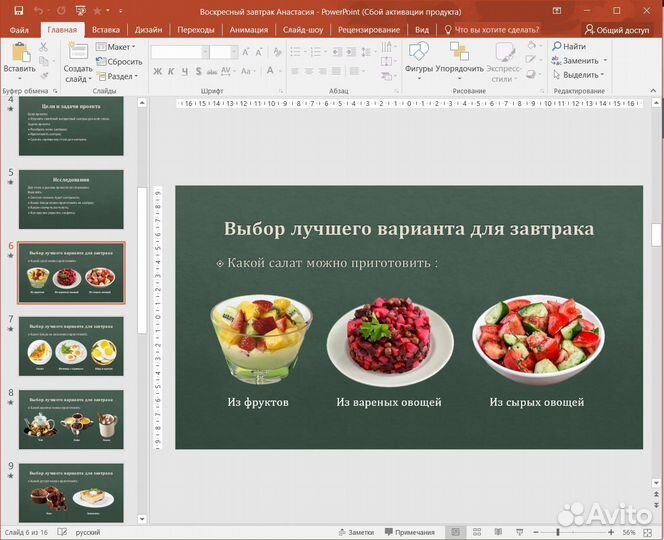
Task: Align text left in the paragraph group
Action: pyautogui.click(x=295, y=71)
